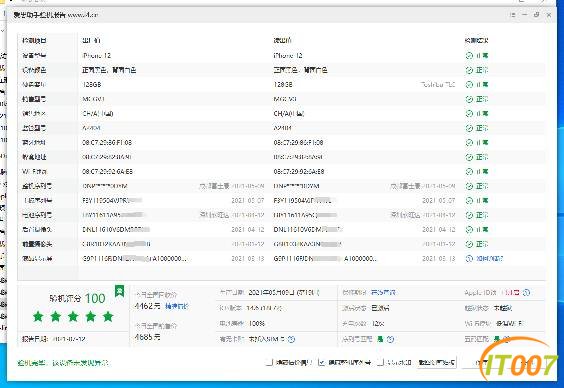Click the 出厂值 column header
Screen dimensions: 564x388
coord(91,40)
